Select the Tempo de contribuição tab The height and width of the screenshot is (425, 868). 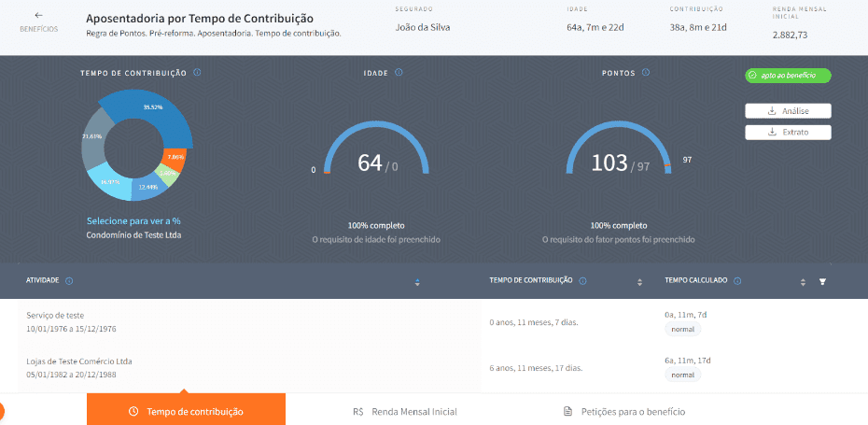point(186,411)
